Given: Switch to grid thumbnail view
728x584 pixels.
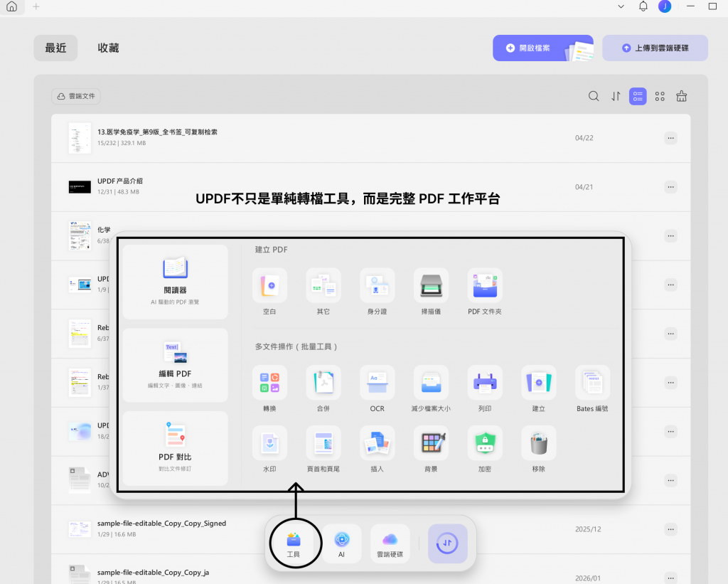Looking at the screenshot, I should tap(660, 96).
